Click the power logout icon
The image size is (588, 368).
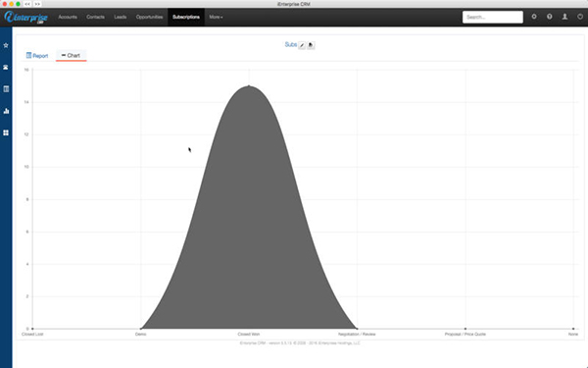(580, 17)
